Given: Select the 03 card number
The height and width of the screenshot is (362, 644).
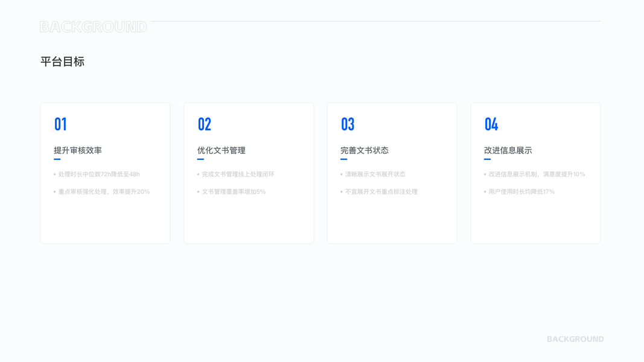Looking at the screenshot, I should click(x=348, y=124).
